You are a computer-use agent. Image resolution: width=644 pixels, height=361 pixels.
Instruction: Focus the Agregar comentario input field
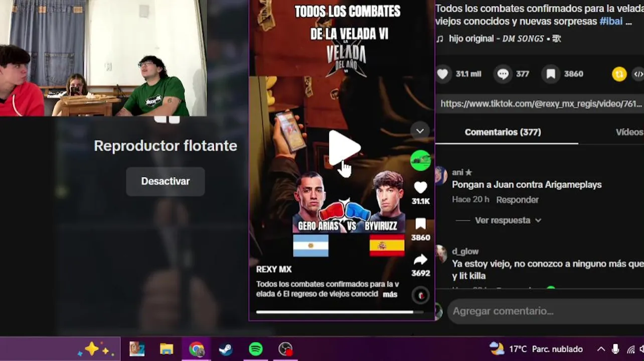(x=545, y=311)
